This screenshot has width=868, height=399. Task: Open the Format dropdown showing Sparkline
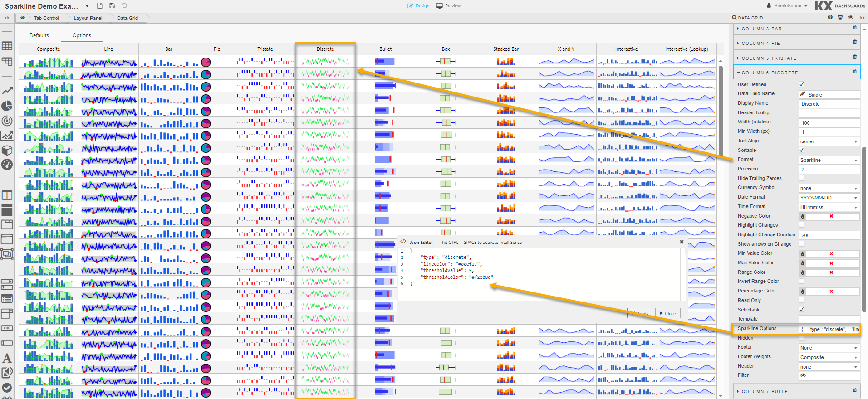pos(829,160)
